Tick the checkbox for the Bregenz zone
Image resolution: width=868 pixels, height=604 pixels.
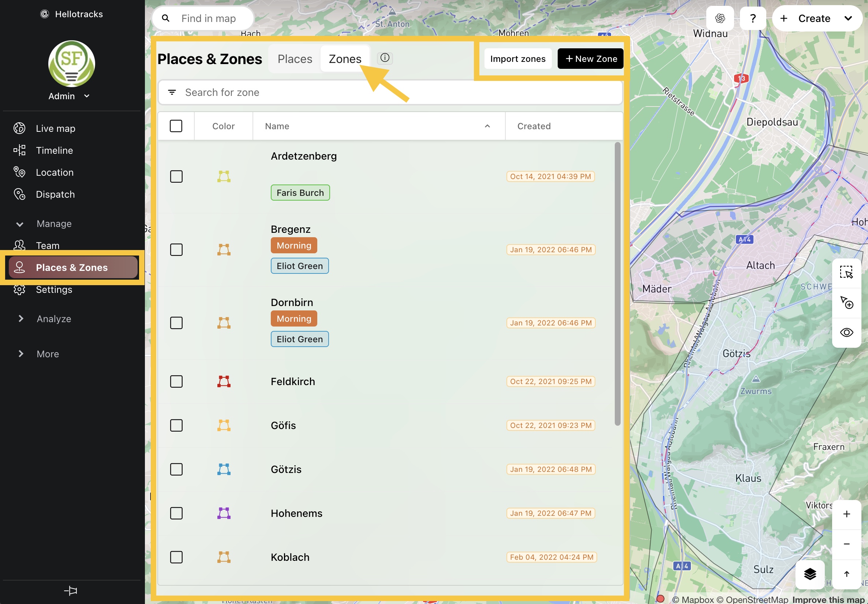click(176, 250)
